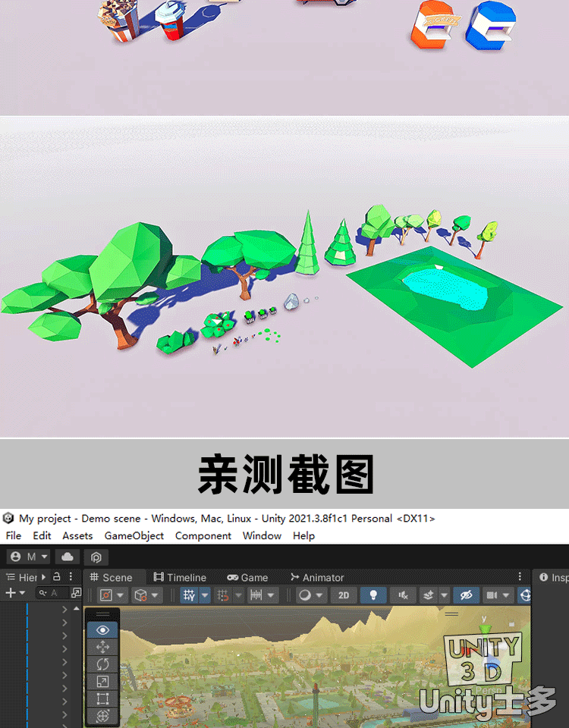Toggle 2D view mode

[343, 595]
